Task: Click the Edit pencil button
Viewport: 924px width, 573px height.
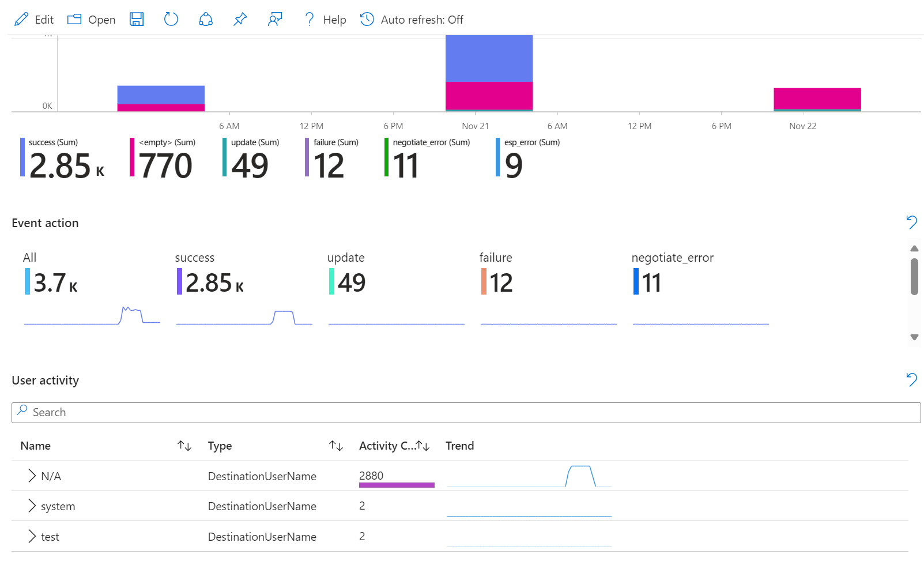Action: pos(34,20)
